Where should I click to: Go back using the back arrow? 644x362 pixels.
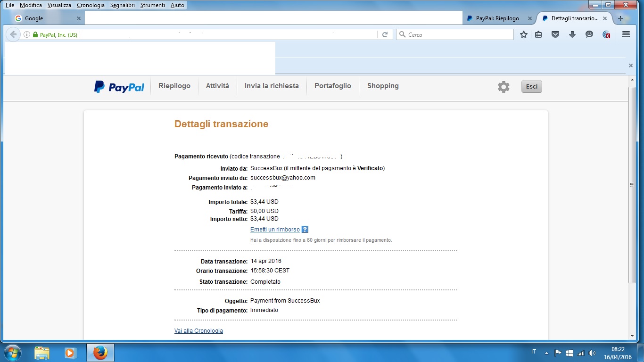(x=13, y=34)
